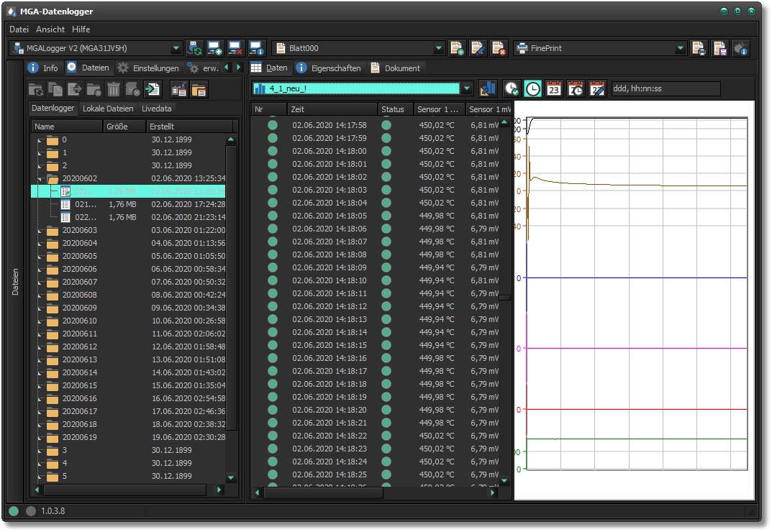Click the bug info icon
772x532 pixels.
741,48
